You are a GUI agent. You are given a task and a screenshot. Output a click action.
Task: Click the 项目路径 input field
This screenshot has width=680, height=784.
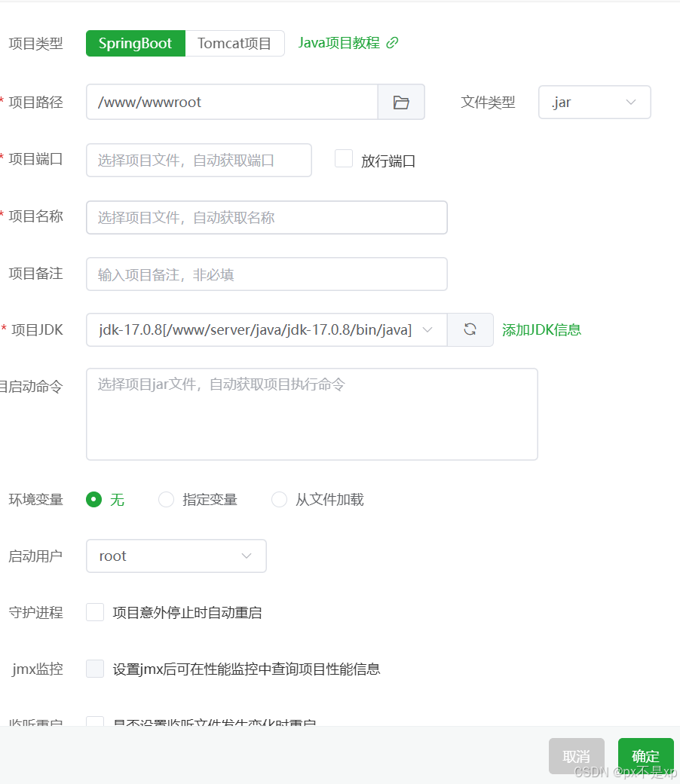232,102
